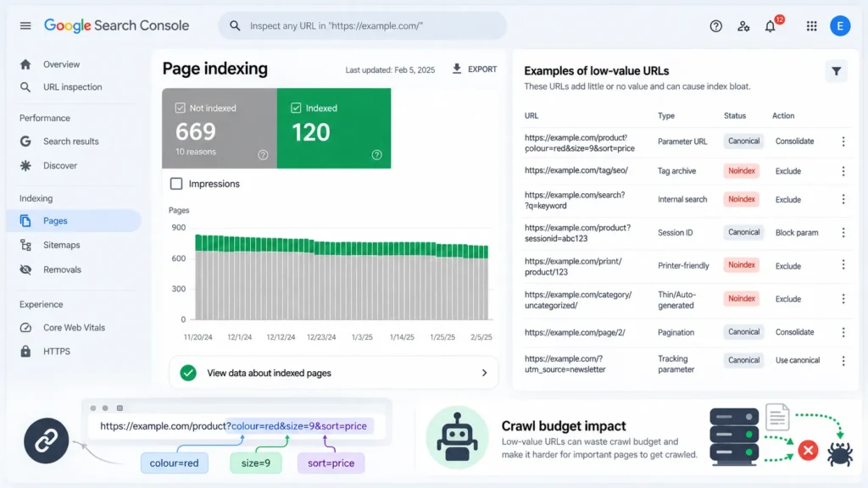Click the EXPORT button label
The height and width of the screenshot is (488, 868).
[x=482, y=69]
